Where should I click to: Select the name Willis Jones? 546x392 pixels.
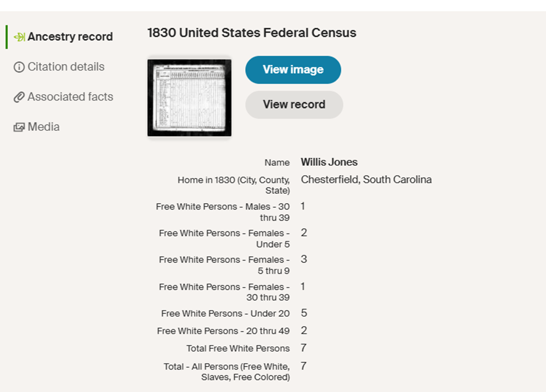(329, 162)
